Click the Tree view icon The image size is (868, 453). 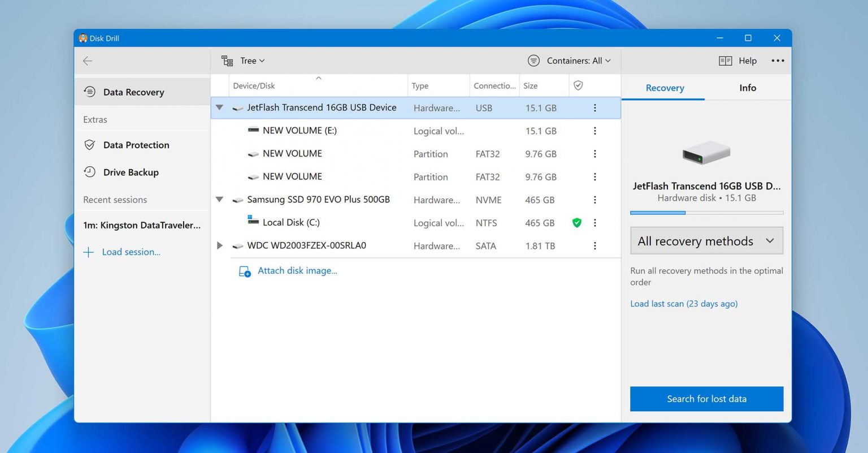click(x=227, y=60)
